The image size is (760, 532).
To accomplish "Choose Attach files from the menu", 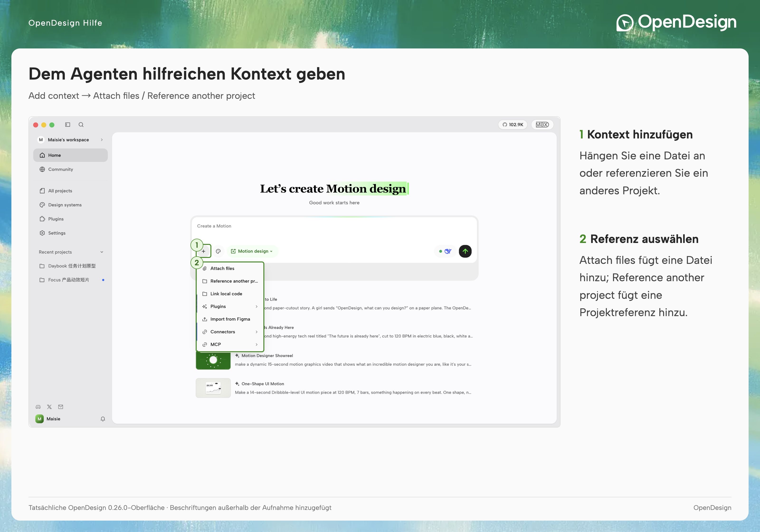I will (230, 268).
